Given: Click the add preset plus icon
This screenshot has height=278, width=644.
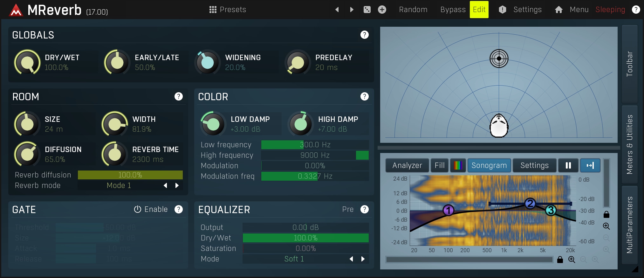Looking at the screenshot, I should click(382, 10).
